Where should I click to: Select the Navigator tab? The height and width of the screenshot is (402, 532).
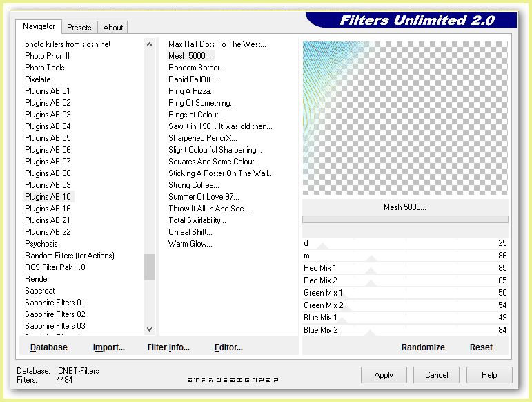(39, 26)
